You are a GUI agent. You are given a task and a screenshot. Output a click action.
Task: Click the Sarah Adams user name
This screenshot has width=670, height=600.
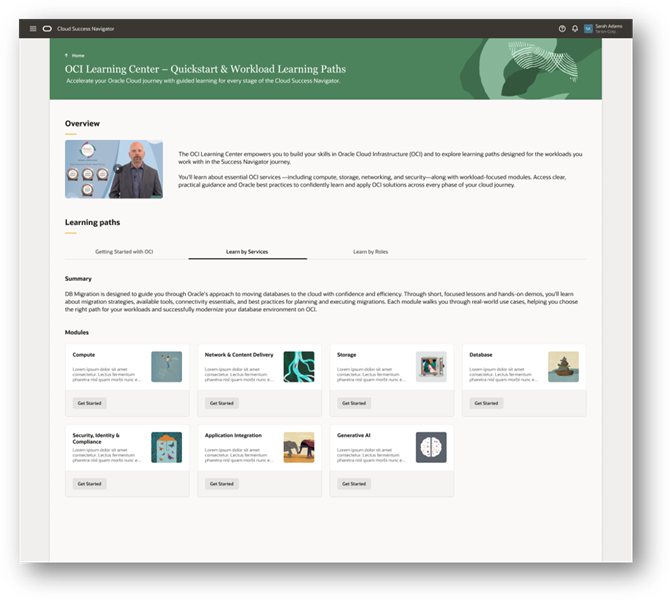pyautogui.click(x=608, y=26)
